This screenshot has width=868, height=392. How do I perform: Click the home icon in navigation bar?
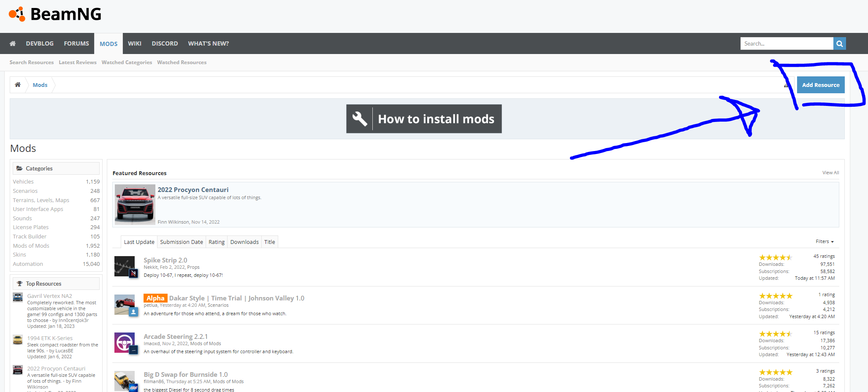pyautogui.click(x=13, y=43)
